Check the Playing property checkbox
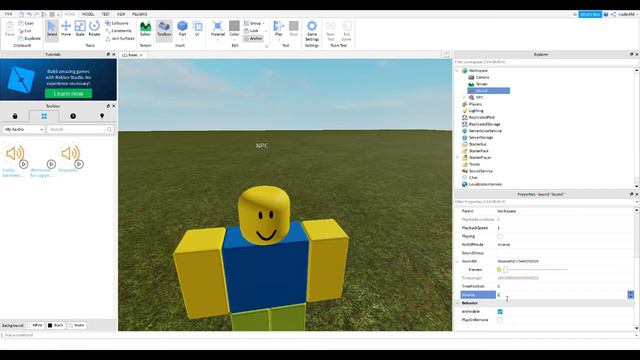Screen dimensions: 640x360 pyautogui.click(x=500, y=236)
